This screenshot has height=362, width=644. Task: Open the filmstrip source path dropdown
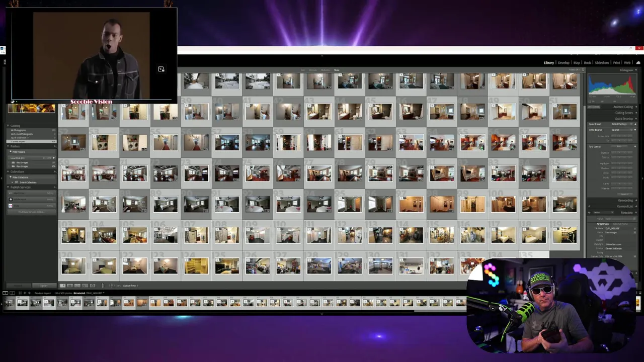click(104, 293)
